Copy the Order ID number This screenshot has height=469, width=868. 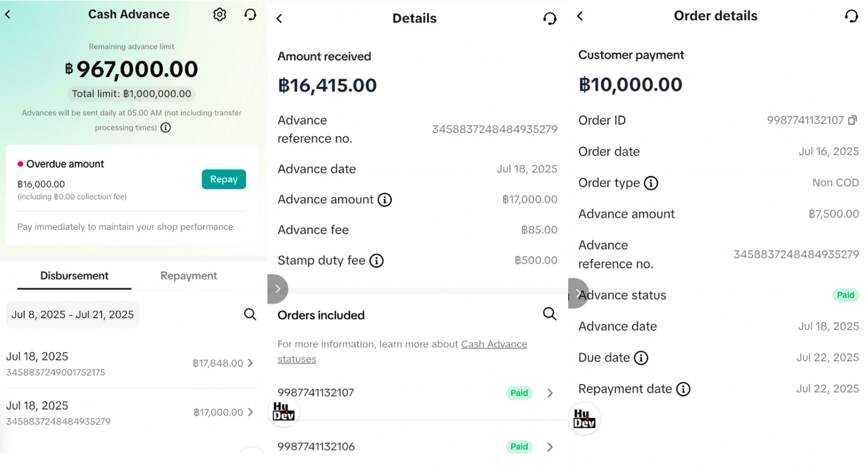[852, 120]
